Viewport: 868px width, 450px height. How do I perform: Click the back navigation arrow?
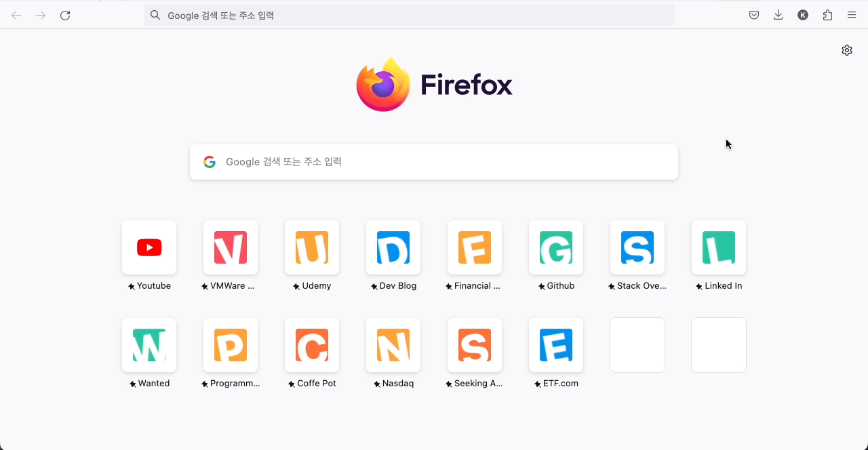click(16, 15)
